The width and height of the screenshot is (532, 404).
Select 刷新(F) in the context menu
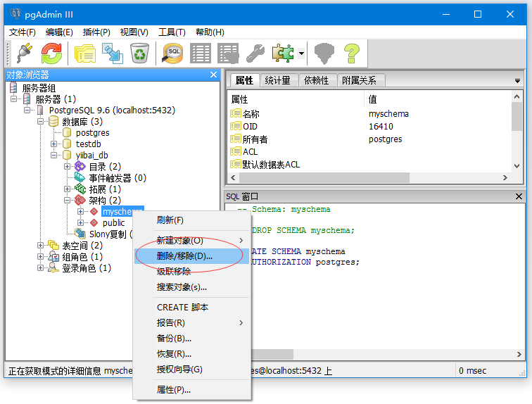[x=170, y=220]
